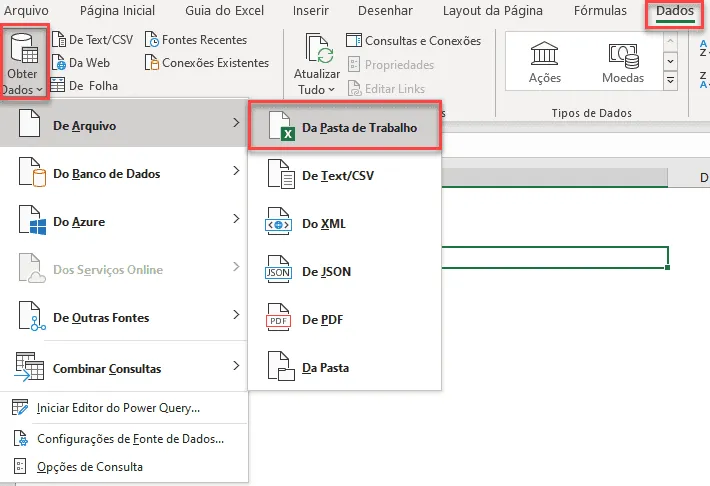710x486 pixels.
Task: Click the text document icon beside De Text/CSV
Action: [281, 174]
